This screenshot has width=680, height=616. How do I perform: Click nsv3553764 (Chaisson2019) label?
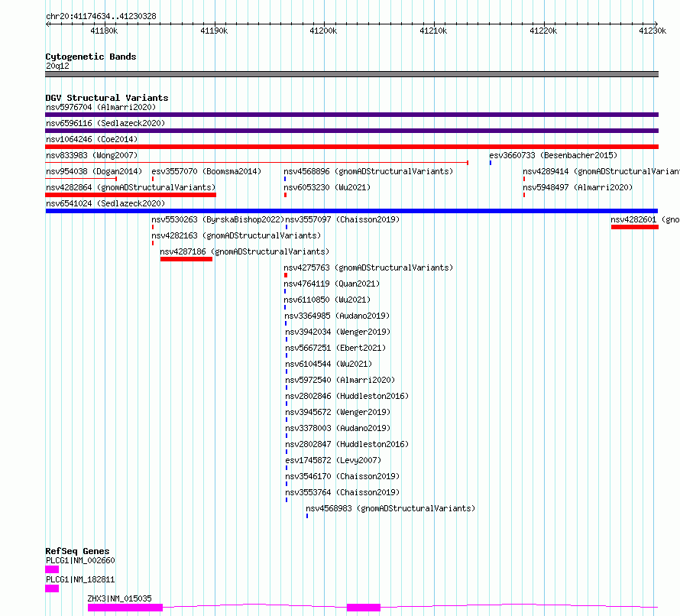[342, 492]
